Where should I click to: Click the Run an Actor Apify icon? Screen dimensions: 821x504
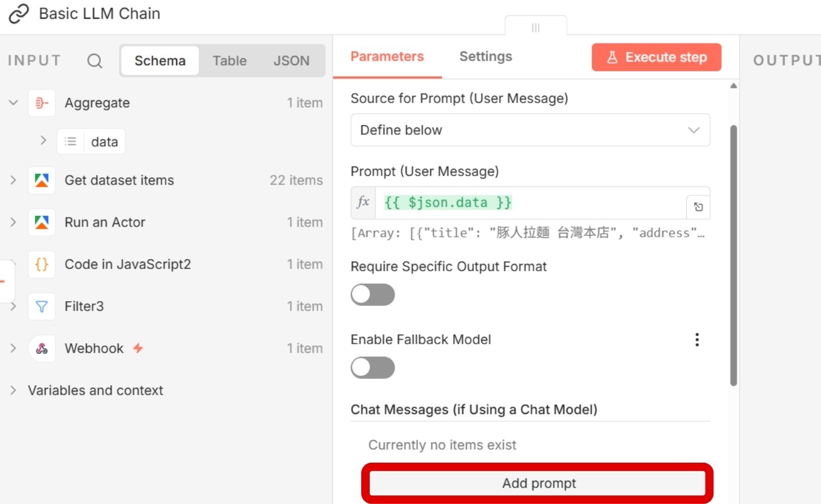[42, 223]
